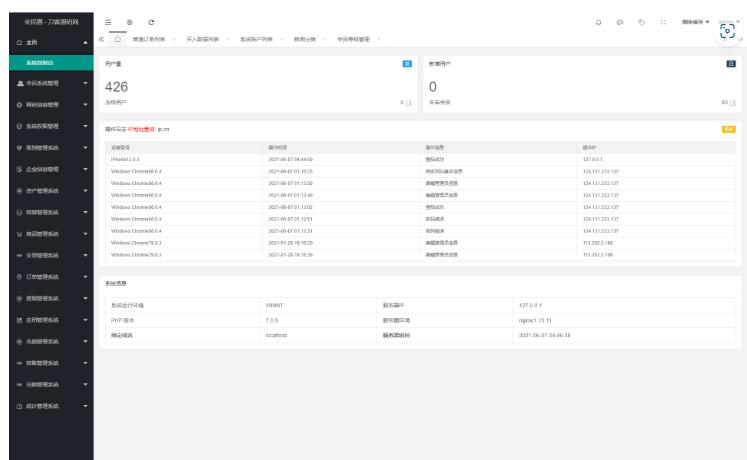Click the note icon beside the bell

click(620, 21)
